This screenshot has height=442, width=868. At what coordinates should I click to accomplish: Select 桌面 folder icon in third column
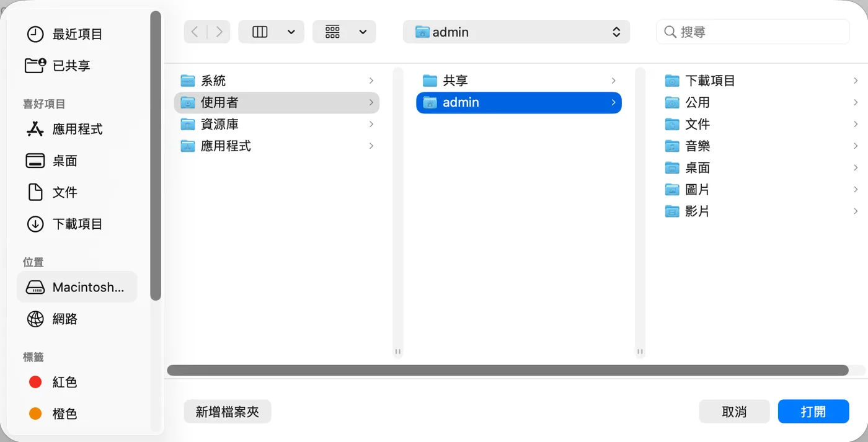point(672,167)
